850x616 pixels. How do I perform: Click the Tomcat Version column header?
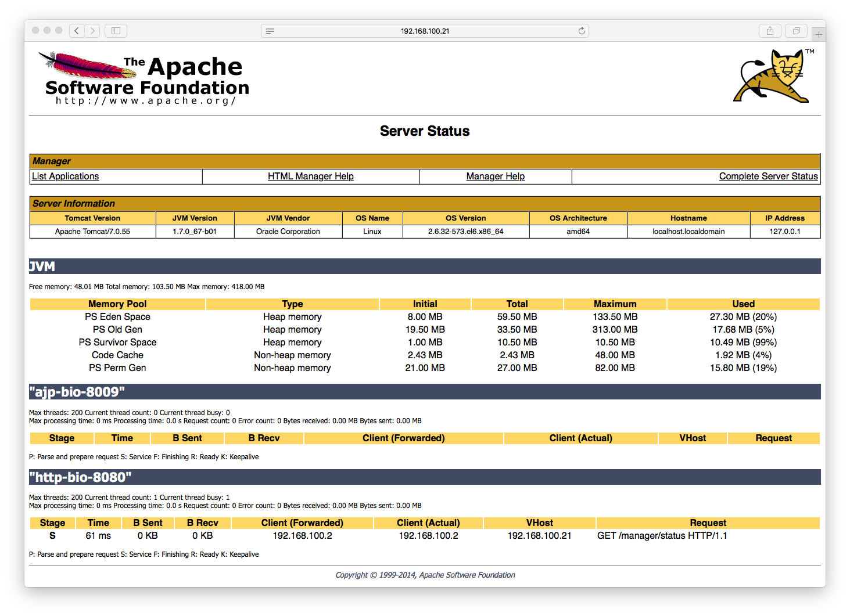(x=92, y=218)
